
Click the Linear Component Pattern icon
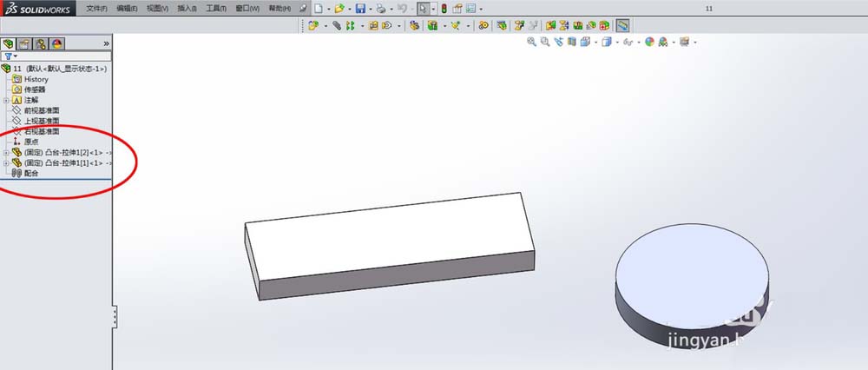(x=351, y=25)
